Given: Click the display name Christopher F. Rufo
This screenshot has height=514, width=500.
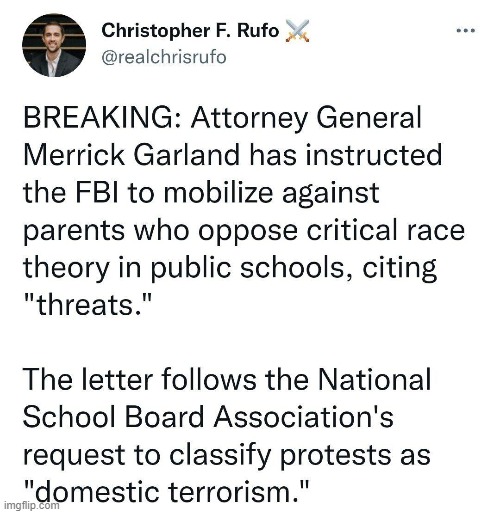Looking at the screenshot, I should click(190, 31).
